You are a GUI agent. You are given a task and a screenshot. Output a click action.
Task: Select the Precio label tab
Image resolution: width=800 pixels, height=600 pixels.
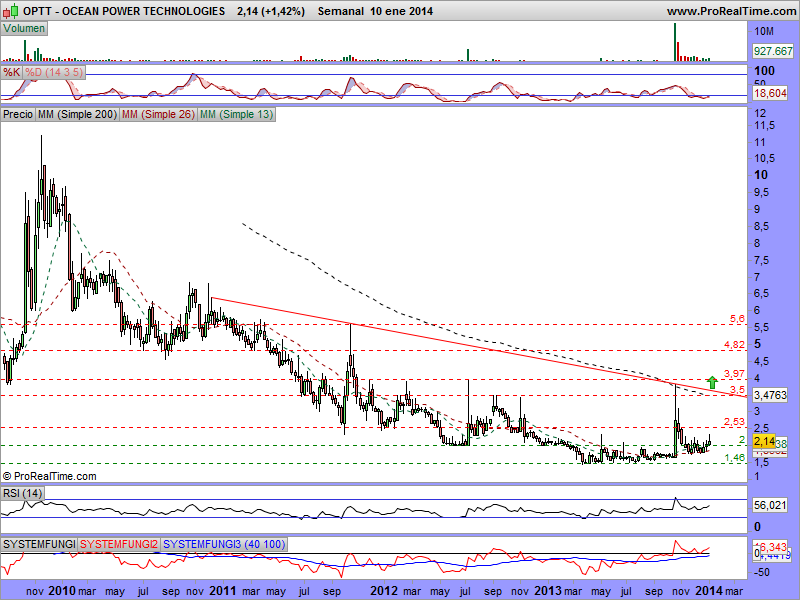point(18,114)
